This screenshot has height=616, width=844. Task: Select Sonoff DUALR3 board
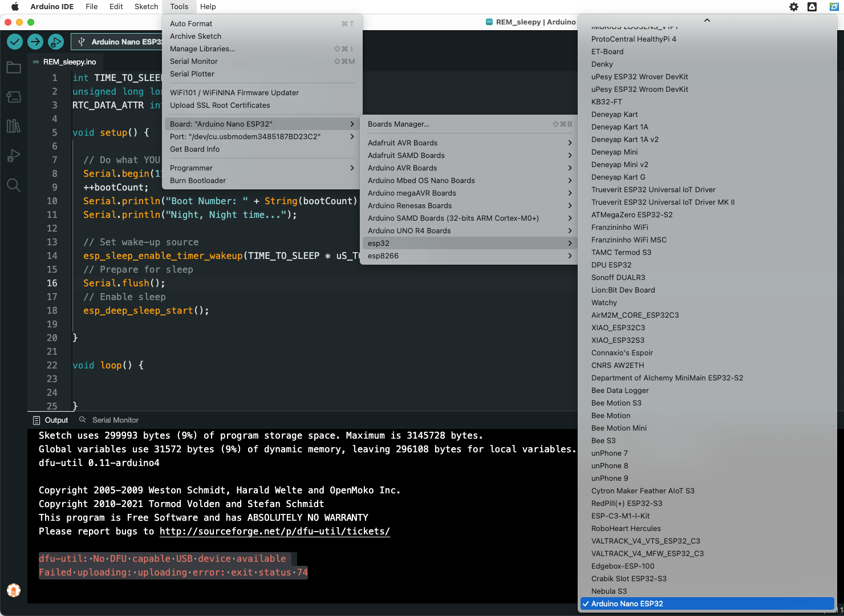(707, 277)
